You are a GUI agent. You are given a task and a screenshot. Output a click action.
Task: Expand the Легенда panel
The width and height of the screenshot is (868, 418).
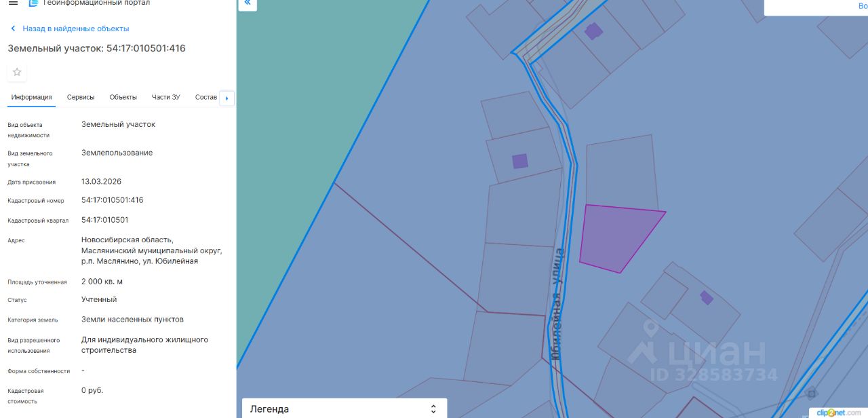click(344, 408)
